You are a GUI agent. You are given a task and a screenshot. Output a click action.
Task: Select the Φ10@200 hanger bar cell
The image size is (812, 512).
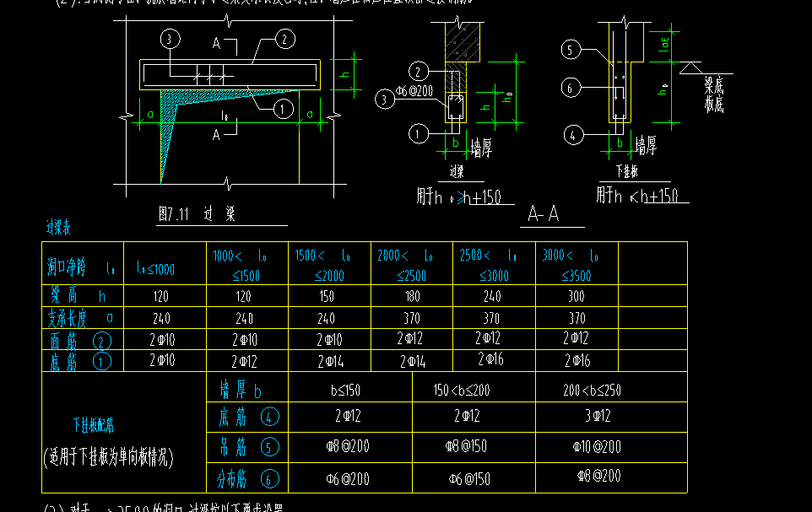(597, 447)
